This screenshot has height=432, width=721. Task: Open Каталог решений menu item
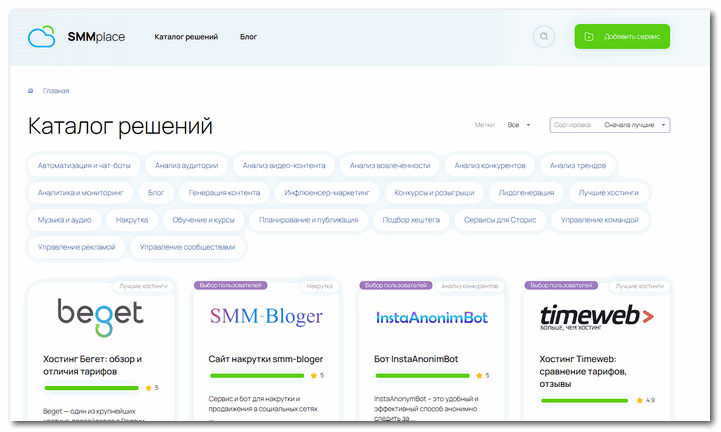(186, 37)
